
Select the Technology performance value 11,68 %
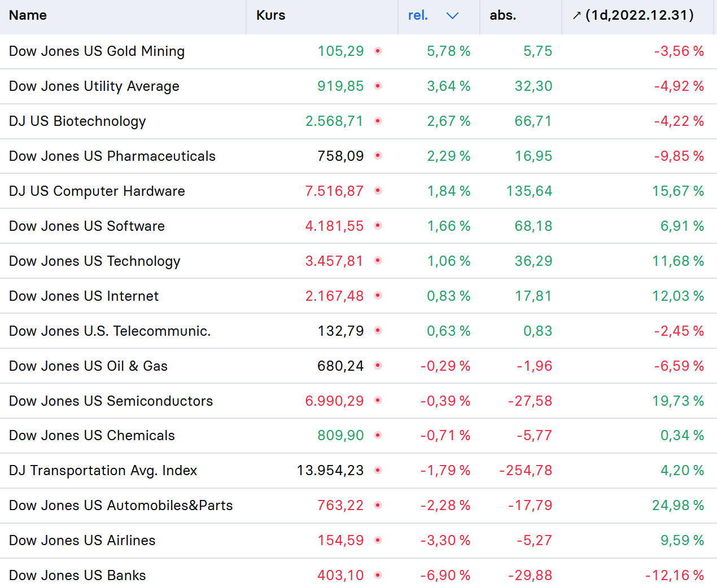pos(678,261)
